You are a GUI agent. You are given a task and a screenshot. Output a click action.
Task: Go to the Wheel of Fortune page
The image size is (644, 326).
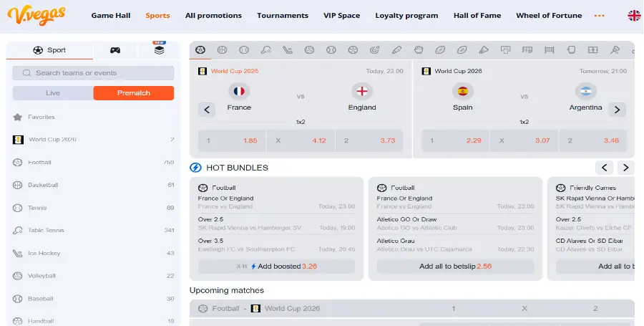[x=549, y=16]
